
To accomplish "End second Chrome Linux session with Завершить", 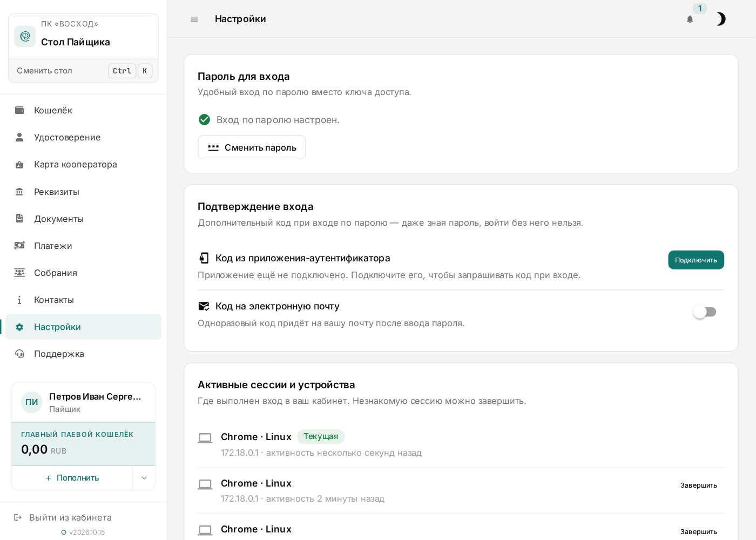I will point(699,485).
